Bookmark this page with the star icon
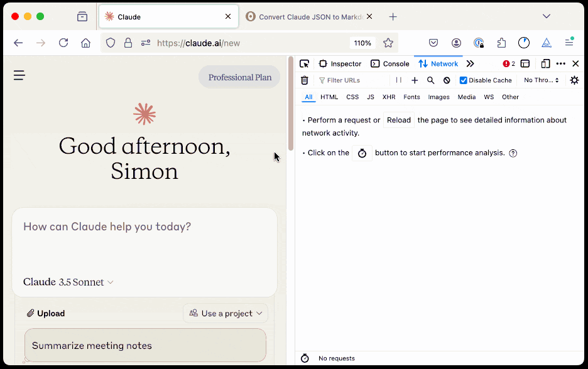588x369 pixels. pos(388,43)
